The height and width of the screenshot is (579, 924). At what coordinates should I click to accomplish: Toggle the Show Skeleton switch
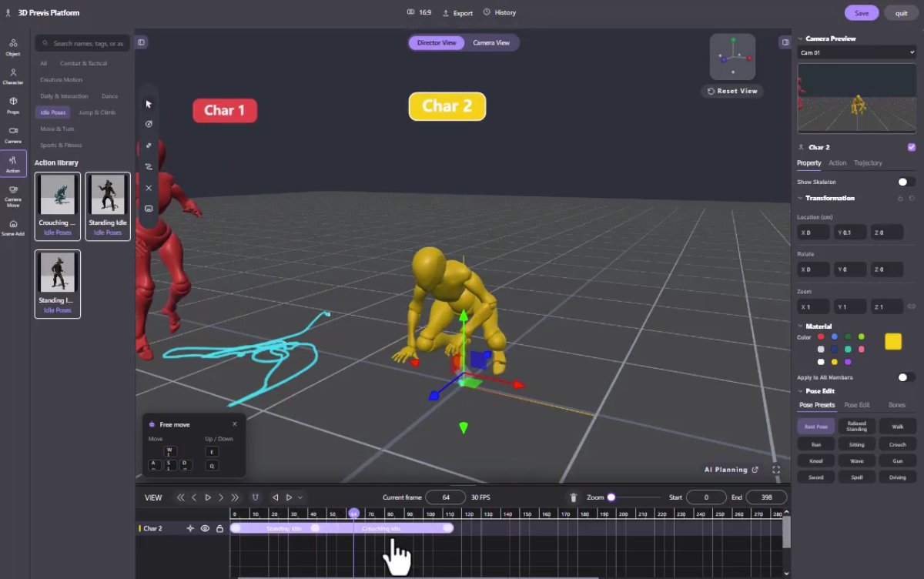pos(906,182)
